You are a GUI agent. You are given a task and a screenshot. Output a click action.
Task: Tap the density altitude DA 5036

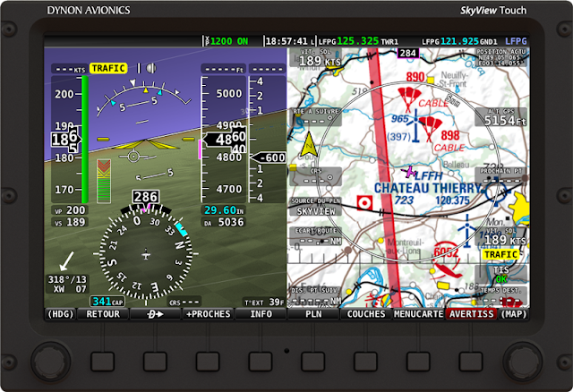[224, 222]
